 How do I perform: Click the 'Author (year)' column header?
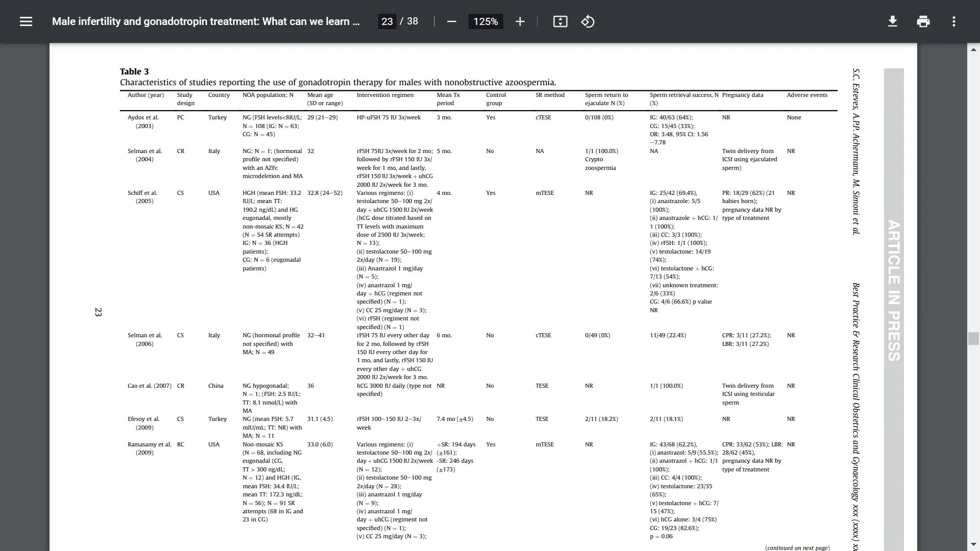(x=145, y=95)
